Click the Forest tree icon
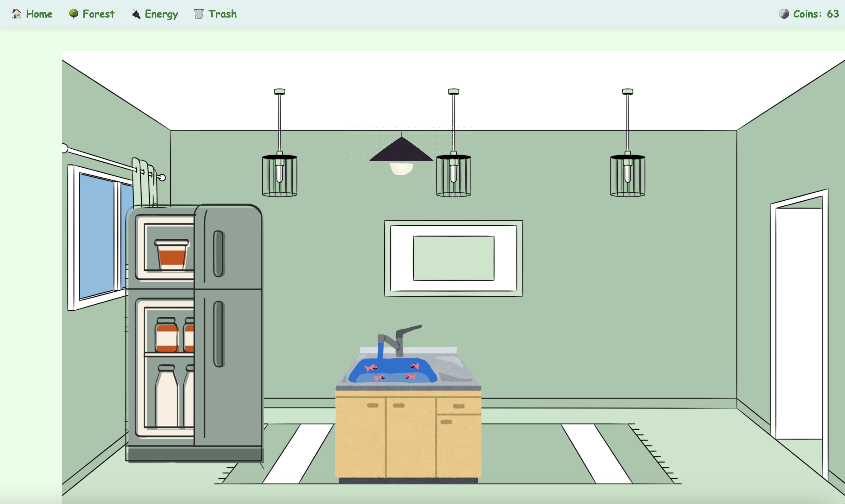This screenshot has height=504, width=845. [x=73, y=14]
